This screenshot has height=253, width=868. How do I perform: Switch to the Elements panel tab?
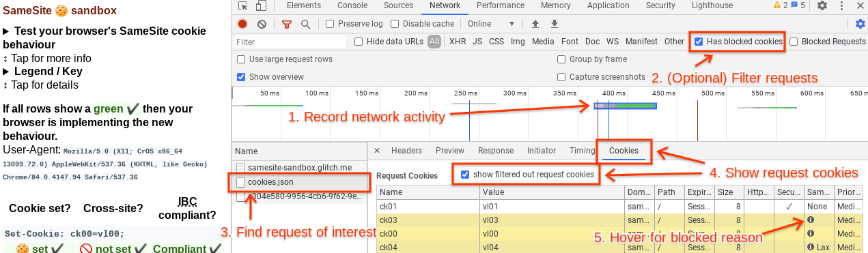304,5
